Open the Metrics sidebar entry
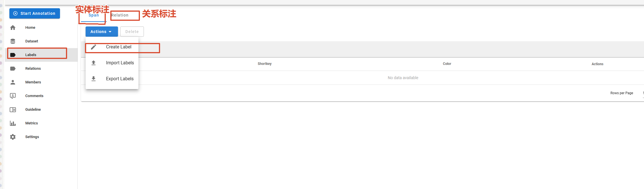 [x=41, y=123]
